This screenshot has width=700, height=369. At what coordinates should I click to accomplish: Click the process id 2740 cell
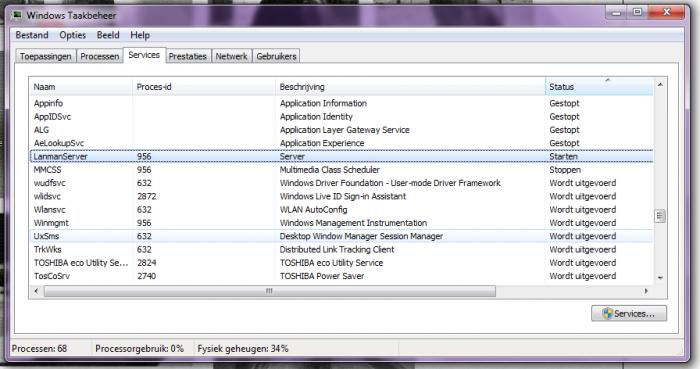(x=146, y=276)
